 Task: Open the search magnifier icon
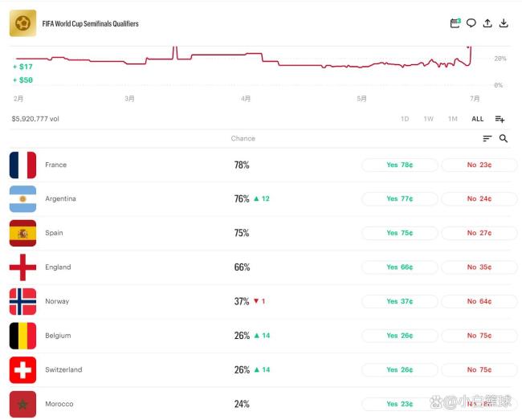(504, 138)
